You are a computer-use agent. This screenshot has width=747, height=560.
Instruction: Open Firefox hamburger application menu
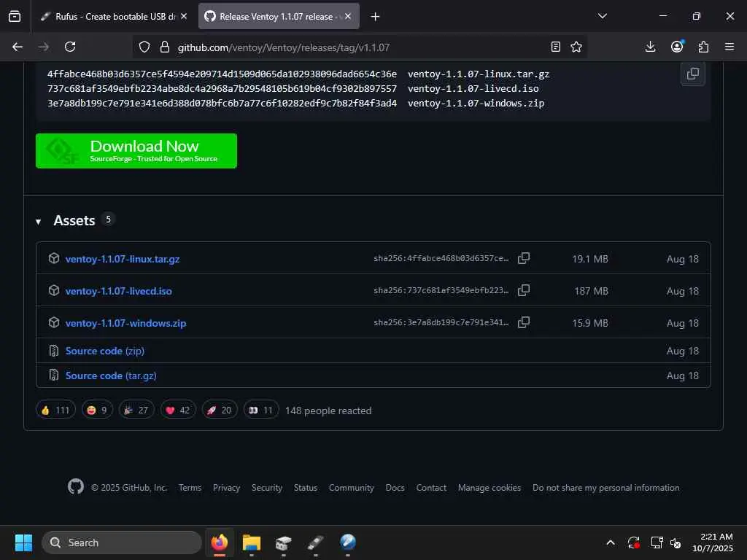[729, 47]
